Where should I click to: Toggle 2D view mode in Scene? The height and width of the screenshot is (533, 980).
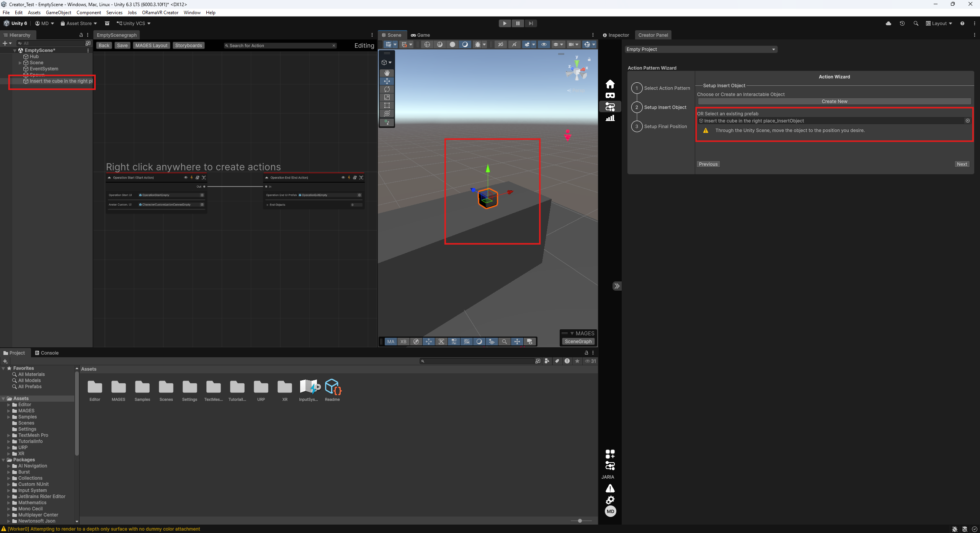point(500,44)
